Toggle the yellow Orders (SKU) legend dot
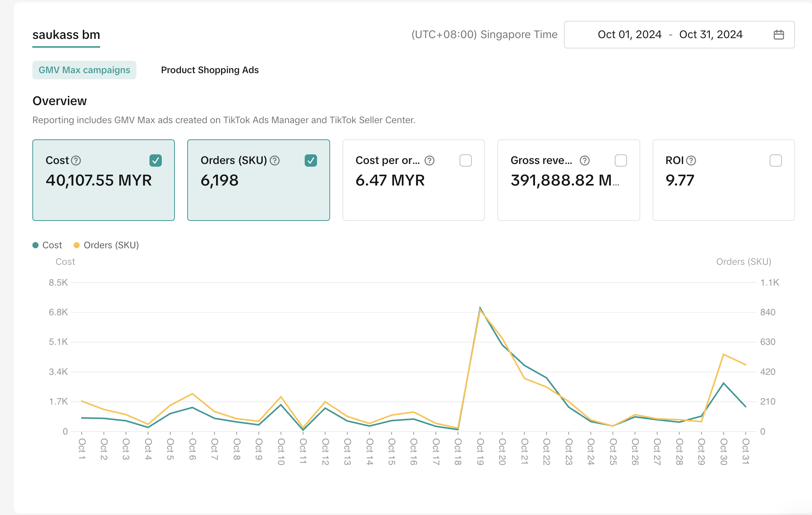Viewport: 812px width, 515px height. click(77, 245)
